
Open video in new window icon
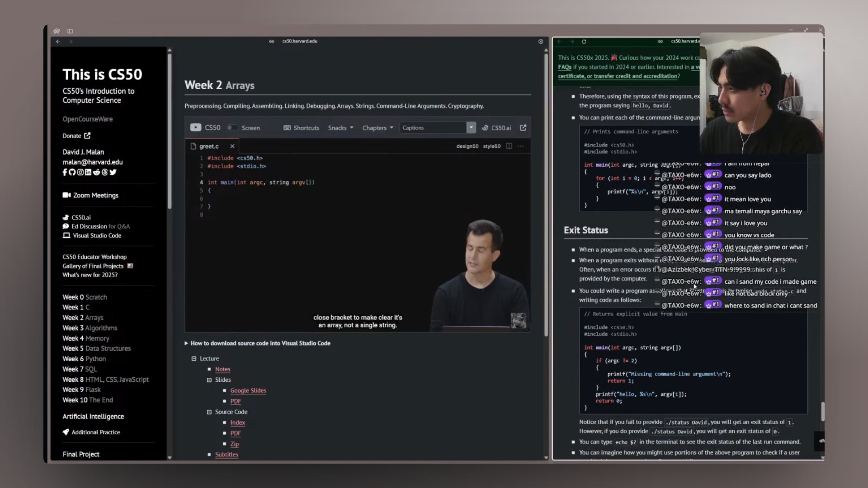coord(523,128)
